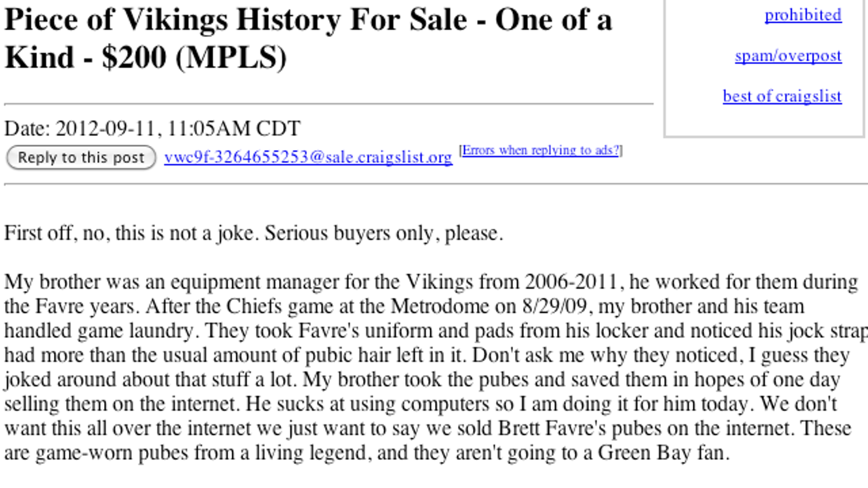Flag the post as prohibited
Viewport: 868px width, 488px height.
point(803,15)
